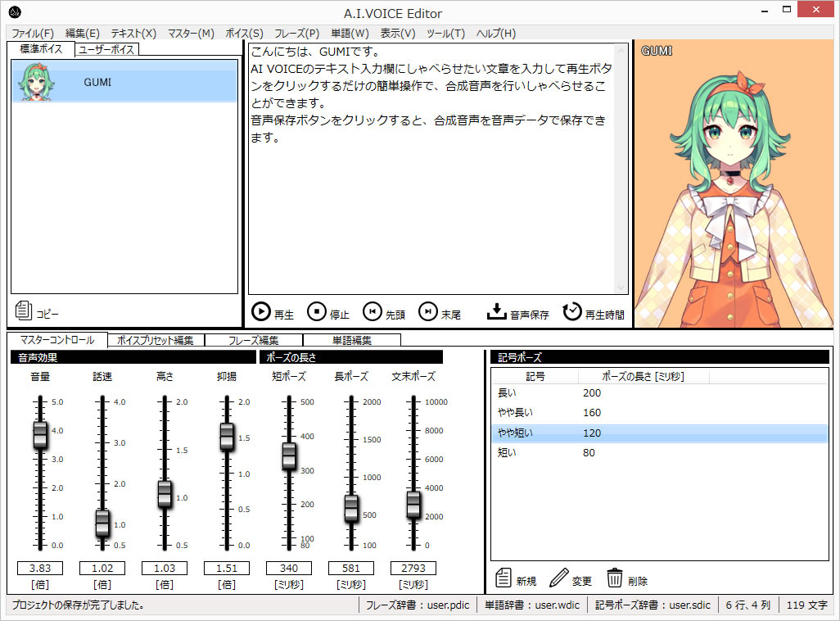Click the 短ポーズ slider handle

coord(289,456)
